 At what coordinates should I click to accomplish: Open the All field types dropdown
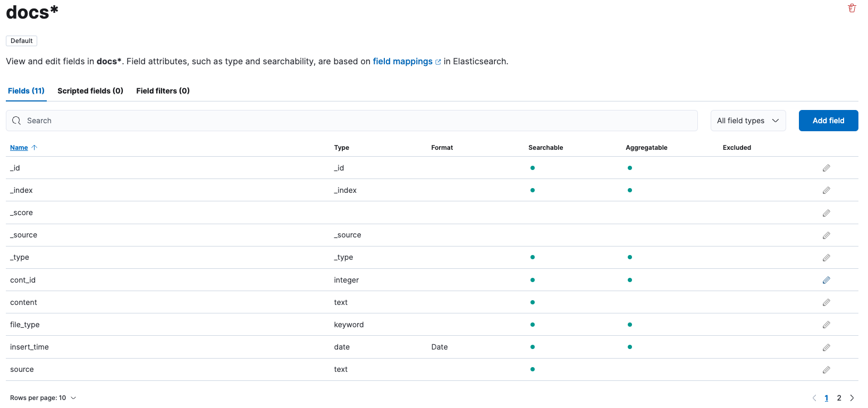748,121
